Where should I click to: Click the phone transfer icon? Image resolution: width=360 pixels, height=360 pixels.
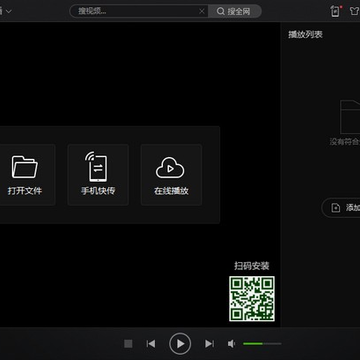96,167
